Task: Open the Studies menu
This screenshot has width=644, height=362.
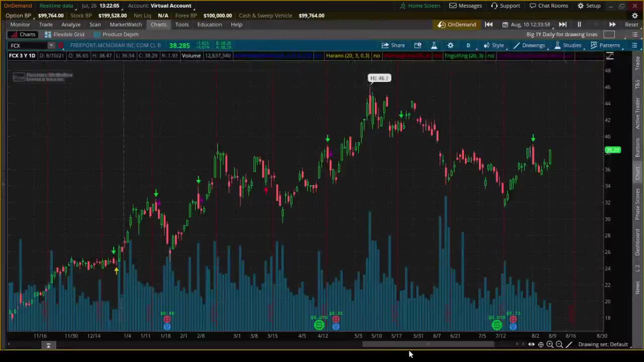Action: tap(568, 45)
